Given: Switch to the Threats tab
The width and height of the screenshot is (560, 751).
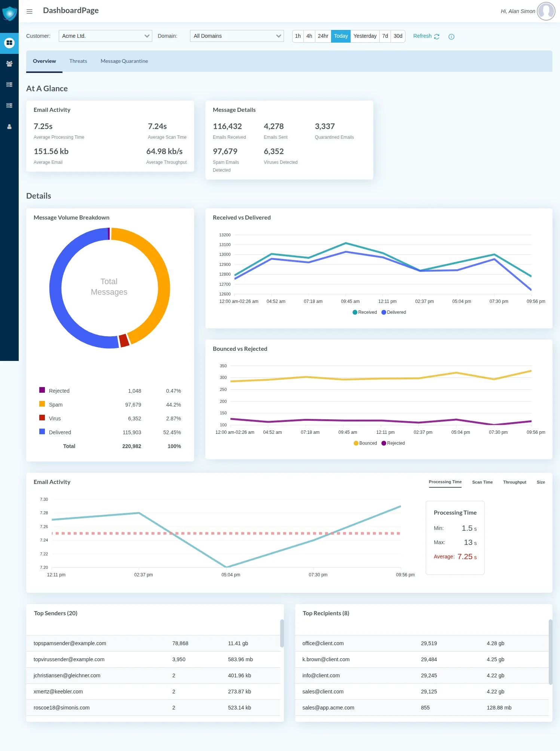Looking at the screenshot, I should [x=78, y=61].
